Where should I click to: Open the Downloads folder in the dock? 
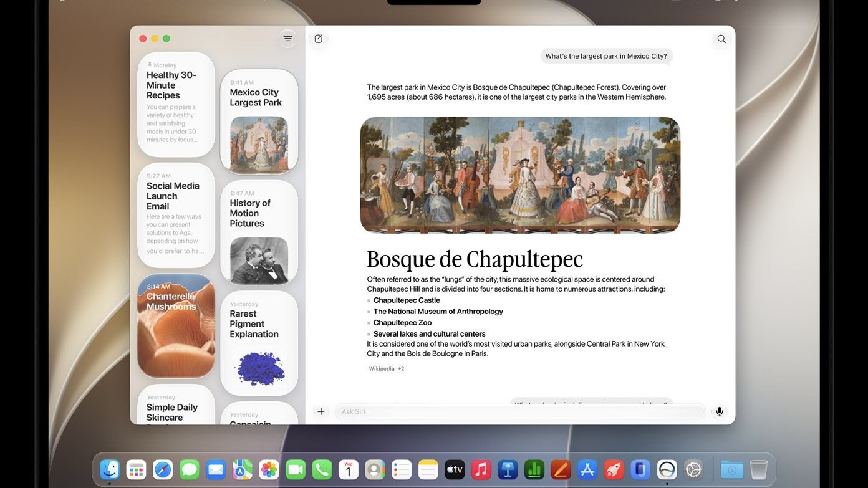[731, 469]
